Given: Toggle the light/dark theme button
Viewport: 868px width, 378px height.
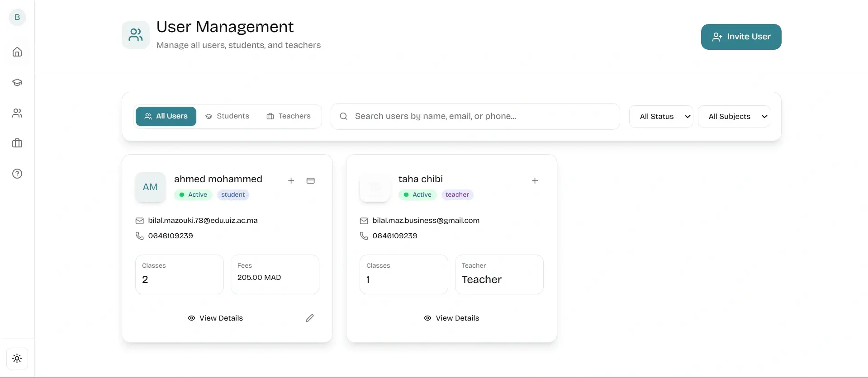Looking at the screenshot, I should click(x=17, y=359).
